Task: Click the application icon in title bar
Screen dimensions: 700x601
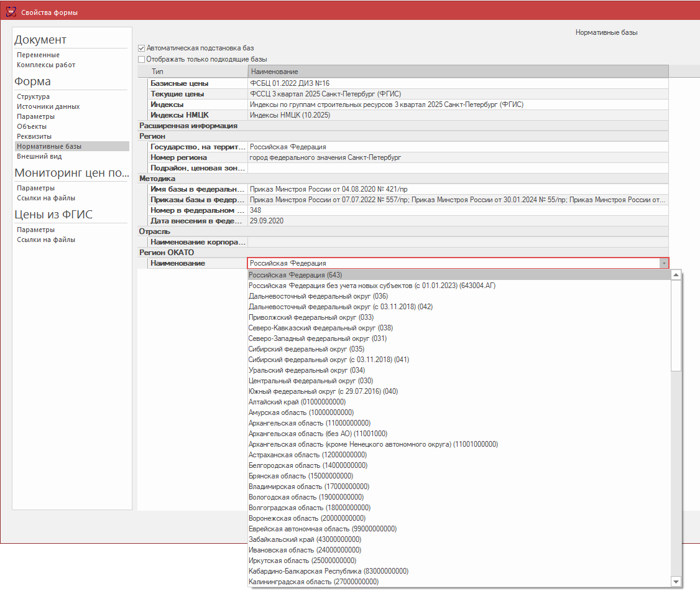Action: click(11, 12)
